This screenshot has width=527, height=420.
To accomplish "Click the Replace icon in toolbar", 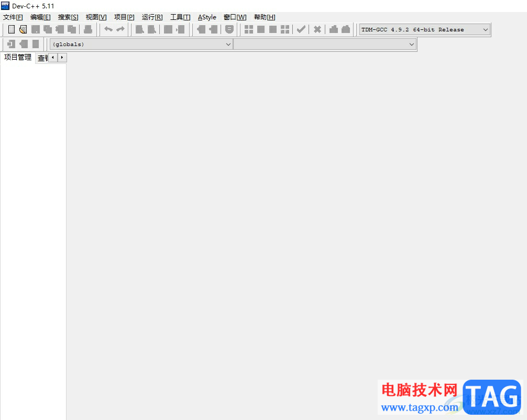I will point(151,29).
